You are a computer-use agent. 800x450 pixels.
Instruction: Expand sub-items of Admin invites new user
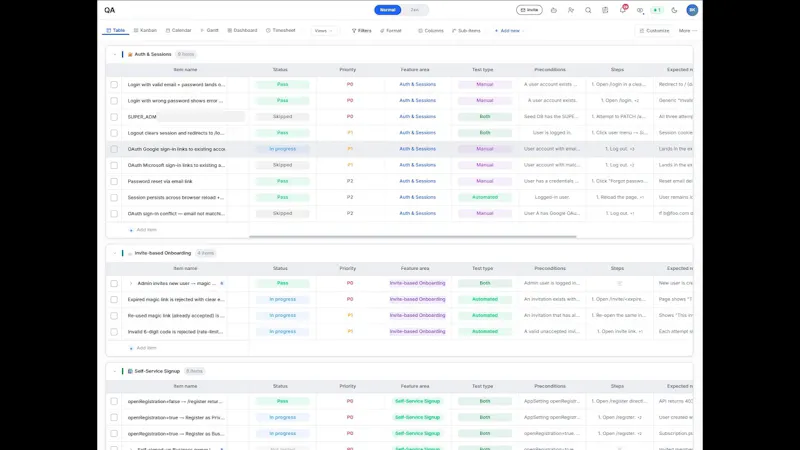tap(131, 283)
